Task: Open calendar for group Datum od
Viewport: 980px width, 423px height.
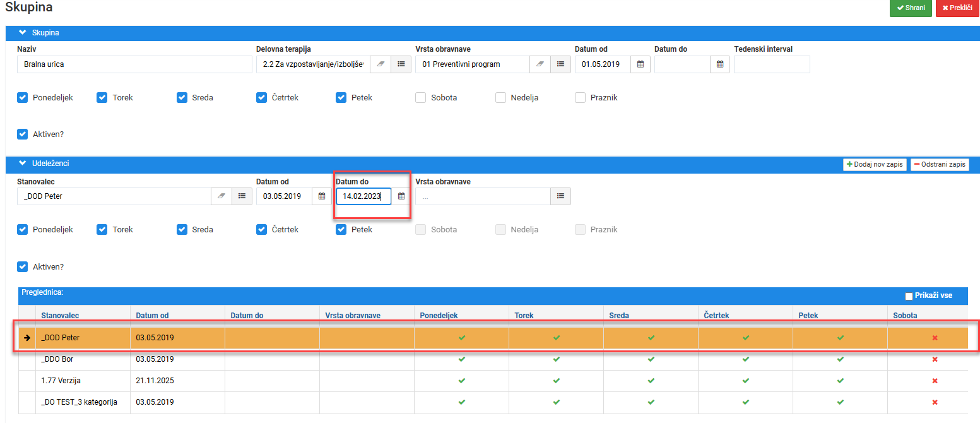Action: click(640, 64)
